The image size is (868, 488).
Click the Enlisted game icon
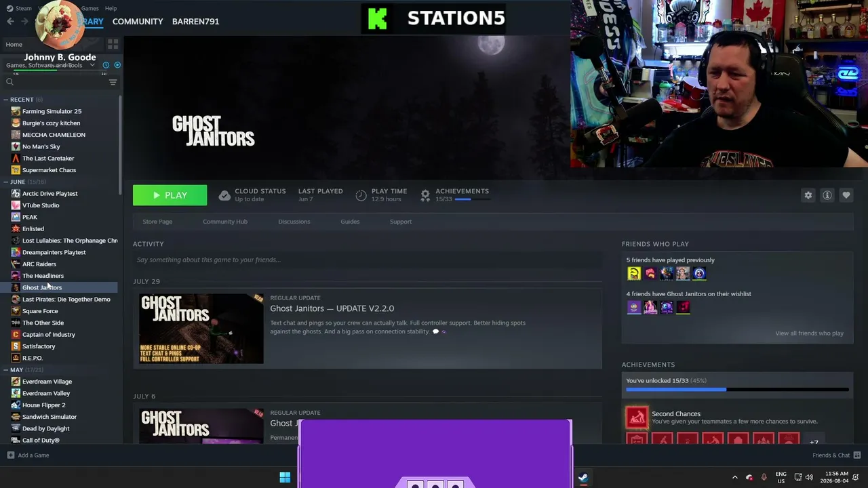(x=16, y=228)
